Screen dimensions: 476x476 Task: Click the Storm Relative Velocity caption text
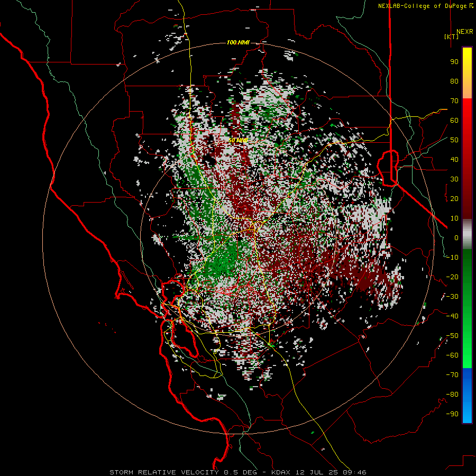coord(237,472)
